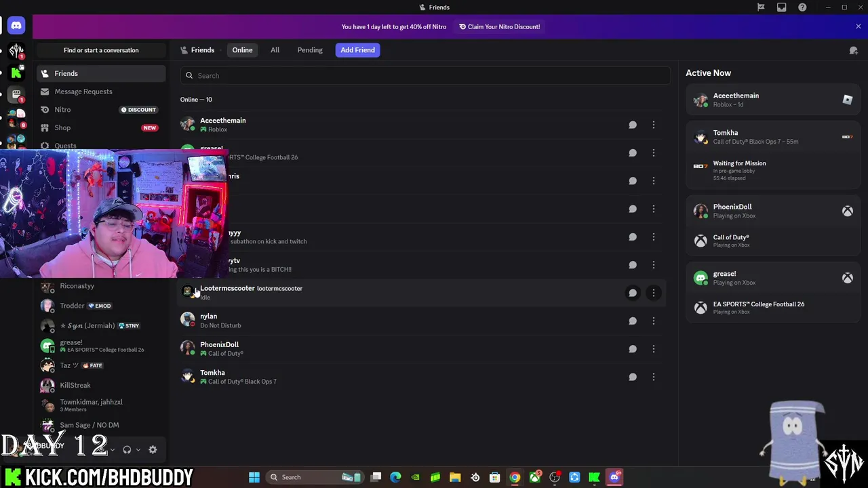This screenshot has height=488, width=868.
Task: Open inbox icon in title bar
Action: (x=782, y=7)
